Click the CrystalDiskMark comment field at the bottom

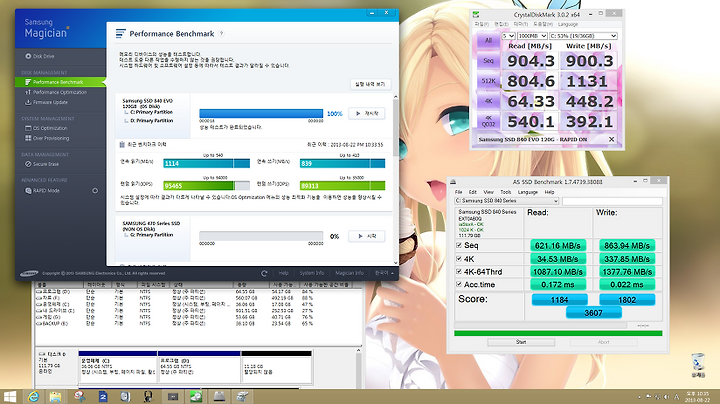click(546, 139)
